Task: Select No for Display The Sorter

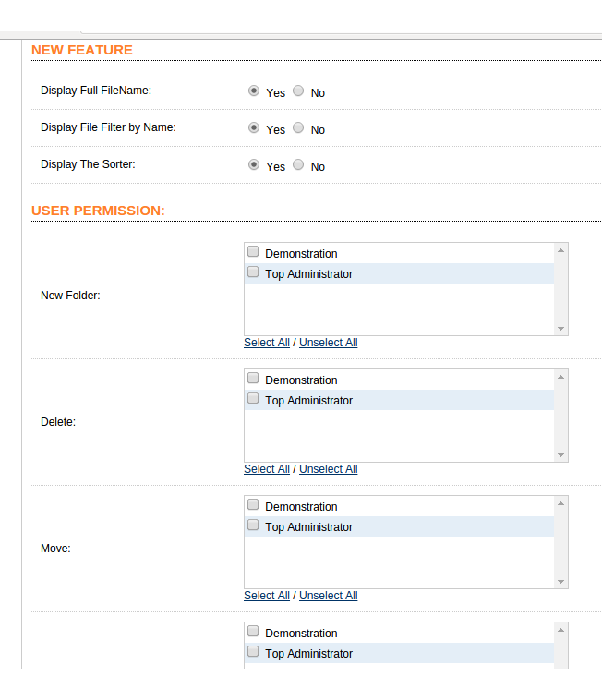Action: 298,164
